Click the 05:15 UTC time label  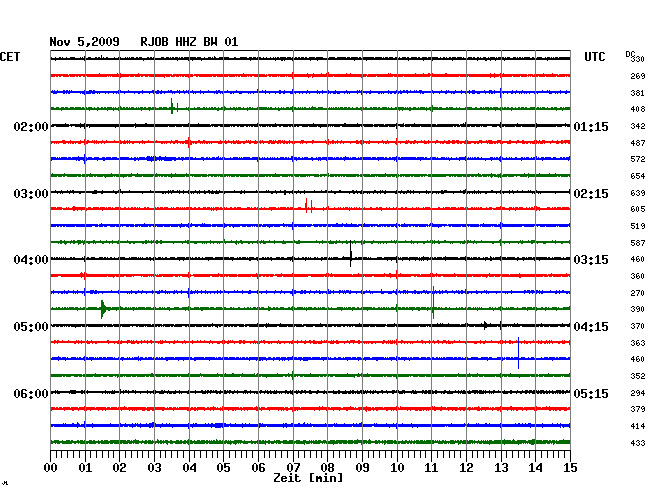pyautogui.click(x=591, y=393)
